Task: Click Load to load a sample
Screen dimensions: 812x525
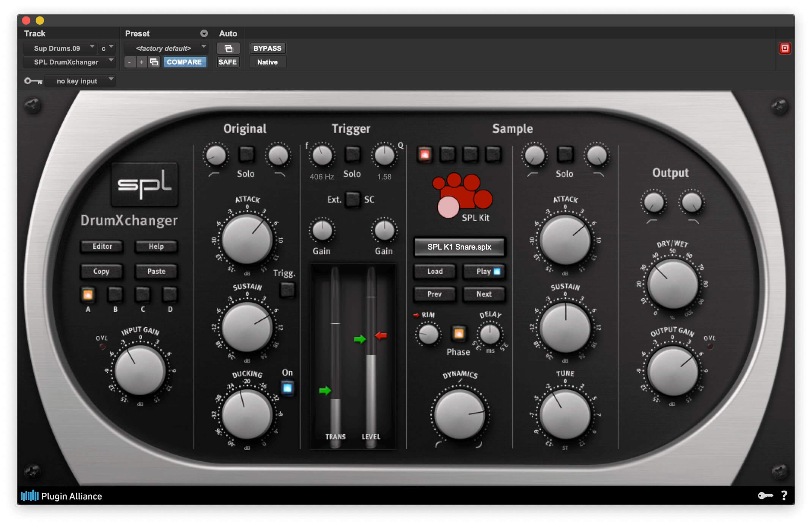Action: pos(435,271)
